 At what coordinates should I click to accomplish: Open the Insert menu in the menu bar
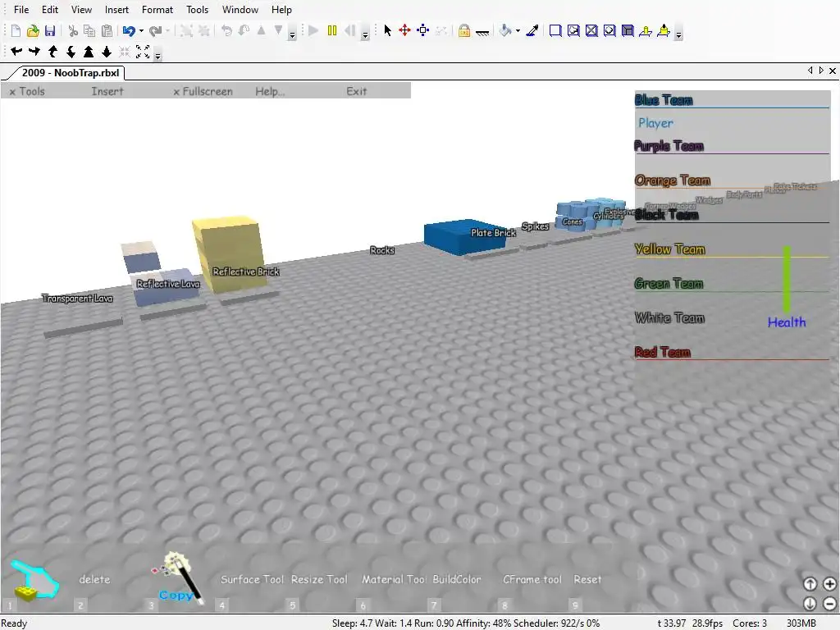116,10
